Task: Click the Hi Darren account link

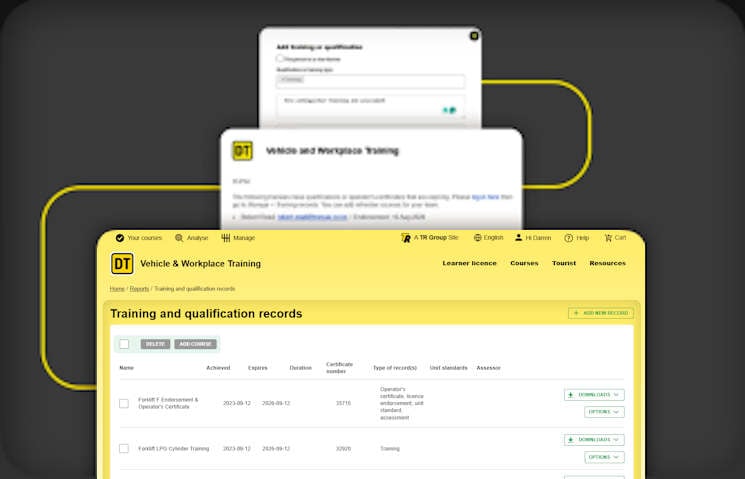Action: click(533, 238)
